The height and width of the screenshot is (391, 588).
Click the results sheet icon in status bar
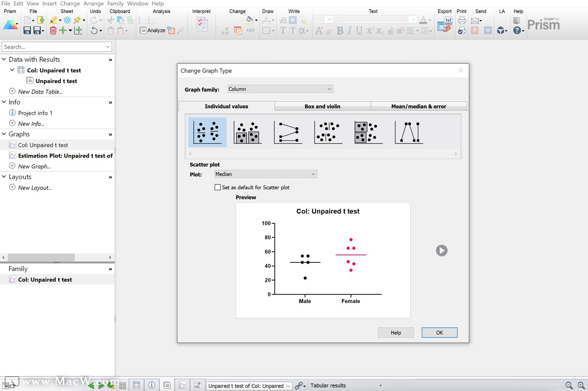pos(167,385)
